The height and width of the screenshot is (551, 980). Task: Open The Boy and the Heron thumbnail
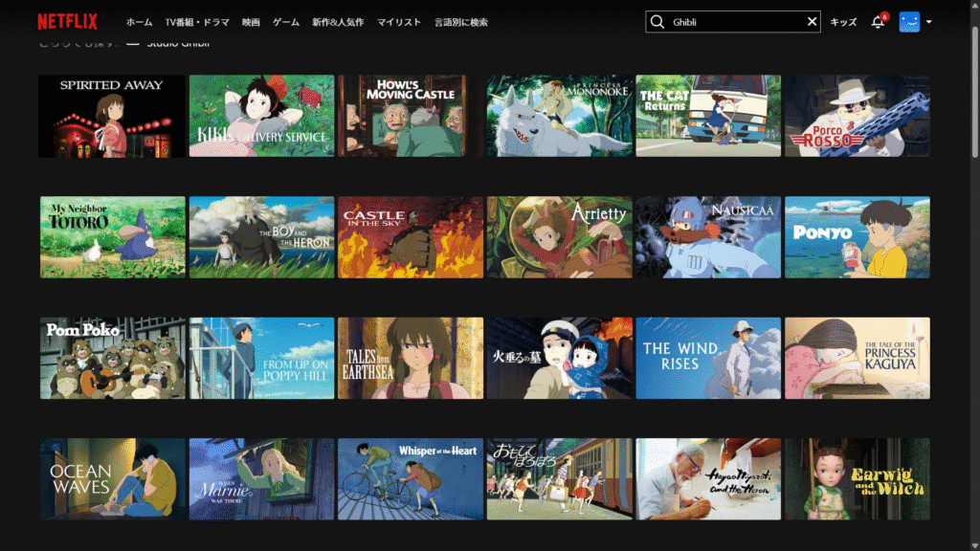click(262, 237)
